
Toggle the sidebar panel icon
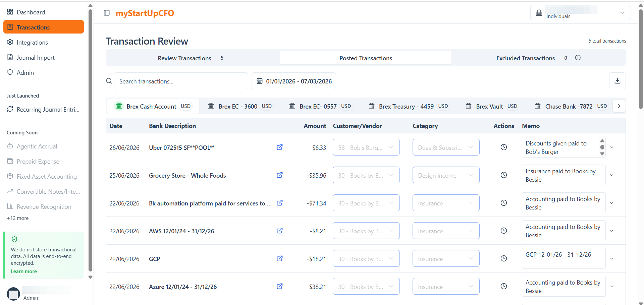click(107, 13)
